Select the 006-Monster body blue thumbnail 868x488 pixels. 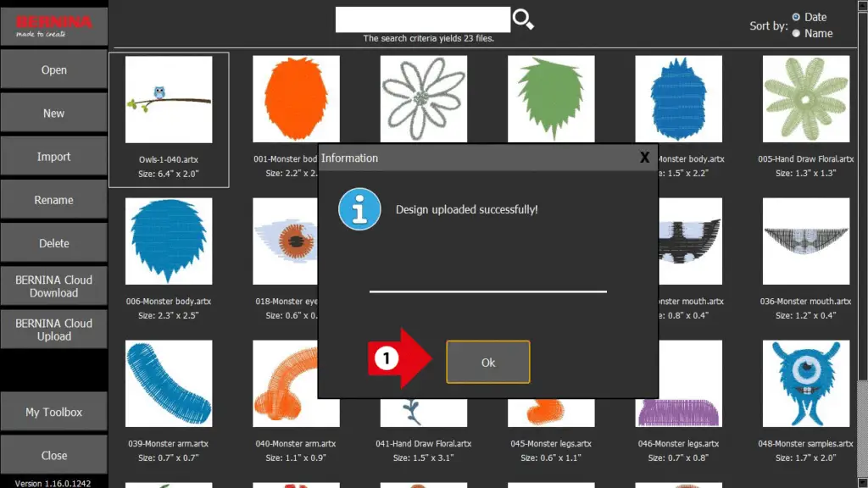(169, 241)
